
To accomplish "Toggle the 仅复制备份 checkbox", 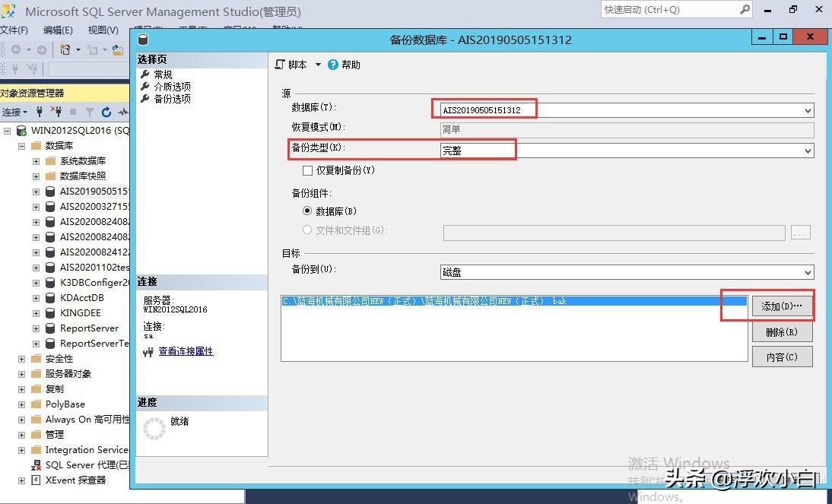I will click(307, 170).
